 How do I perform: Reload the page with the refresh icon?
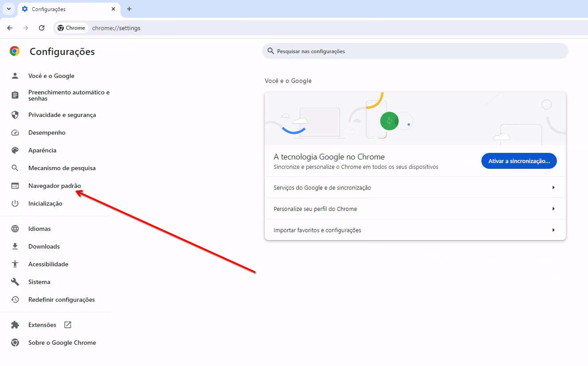point(42,28)
